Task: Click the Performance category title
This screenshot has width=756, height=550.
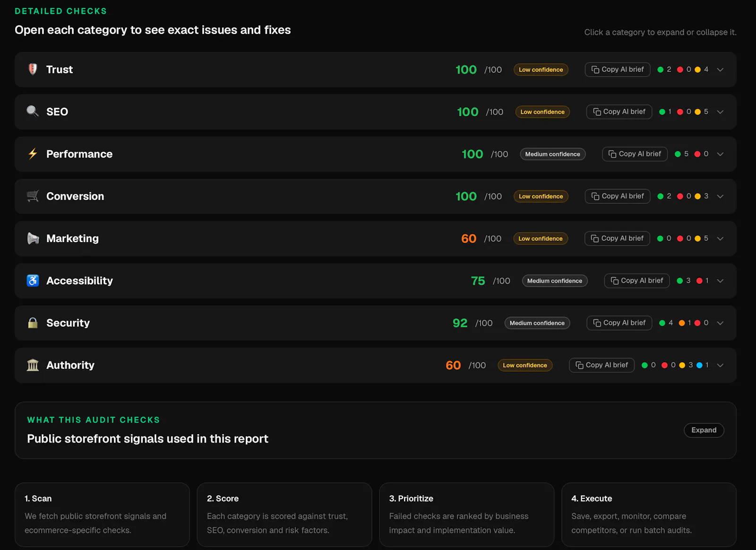Action: click(79, 154)
